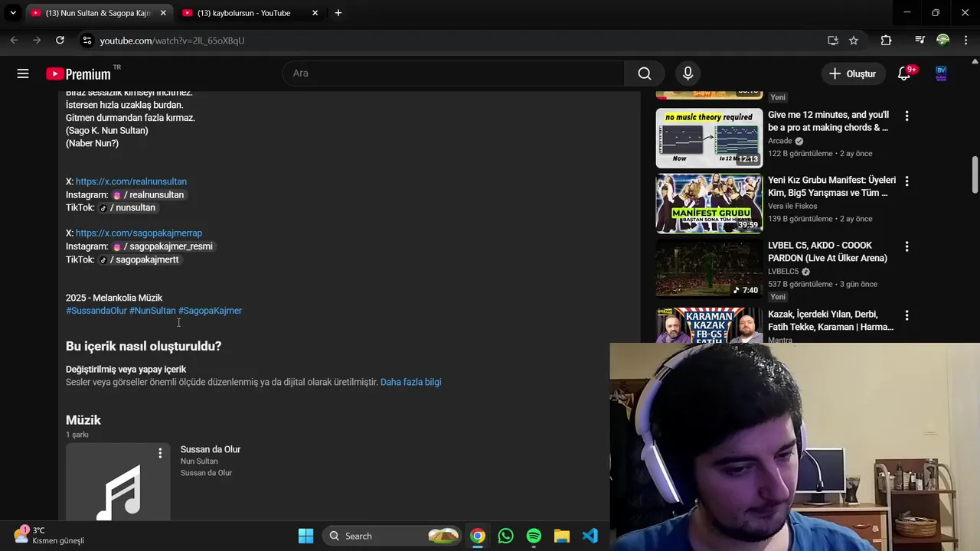Switch to the kaybolursun - YouTube tab
This screenshot has width=980, height=551.
243,13
